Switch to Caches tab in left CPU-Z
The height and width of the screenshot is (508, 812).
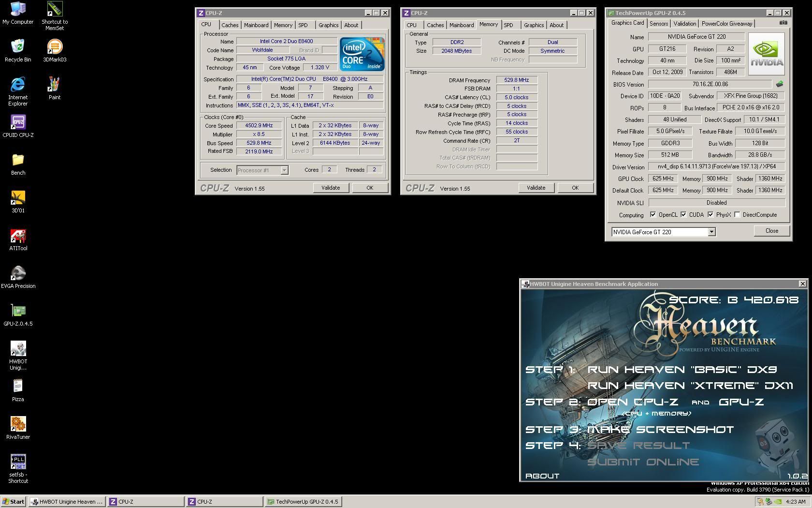tap(230, 25)
